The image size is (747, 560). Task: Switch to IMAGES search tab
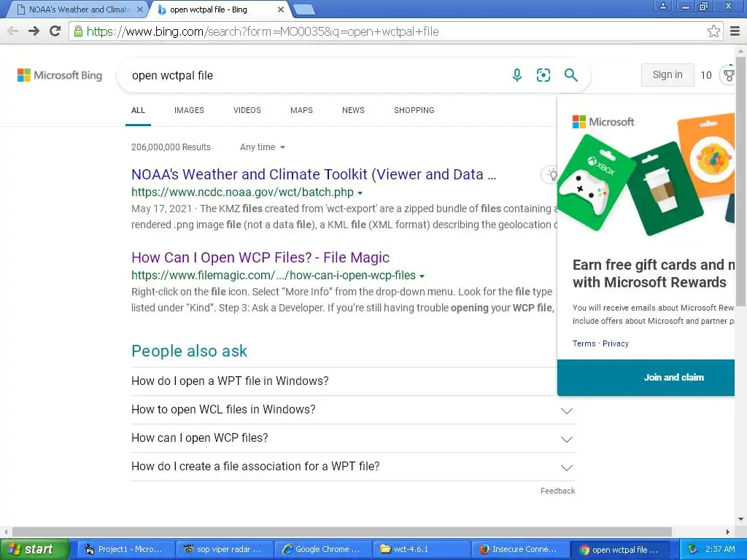189,111
